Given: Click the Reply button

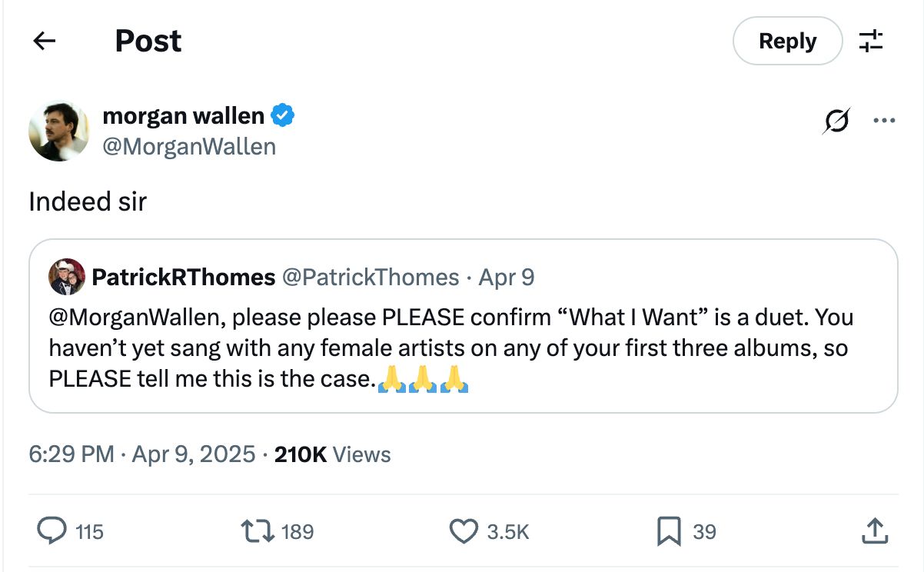Looking at the screenshot, I should click(x=787, y=41).
